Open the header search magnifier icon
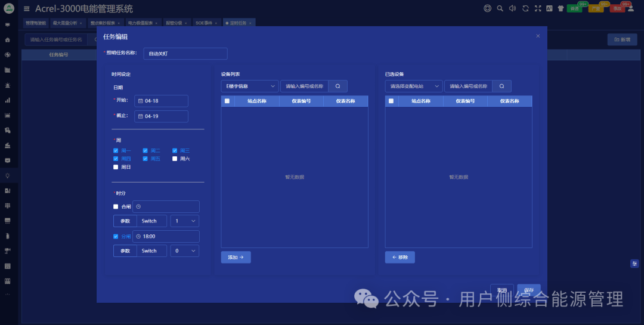644x325 pixels. [x=500, y=8]
